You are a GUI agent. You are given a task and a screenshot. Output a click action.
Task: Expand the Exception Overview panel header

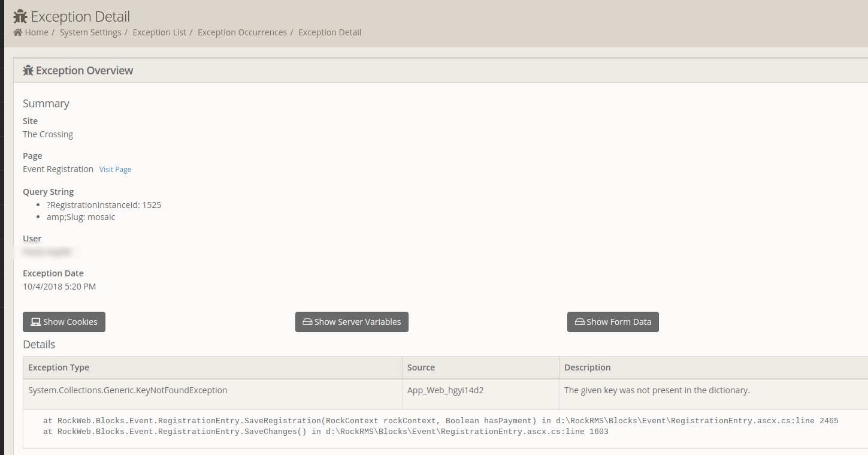coord(84,70)
